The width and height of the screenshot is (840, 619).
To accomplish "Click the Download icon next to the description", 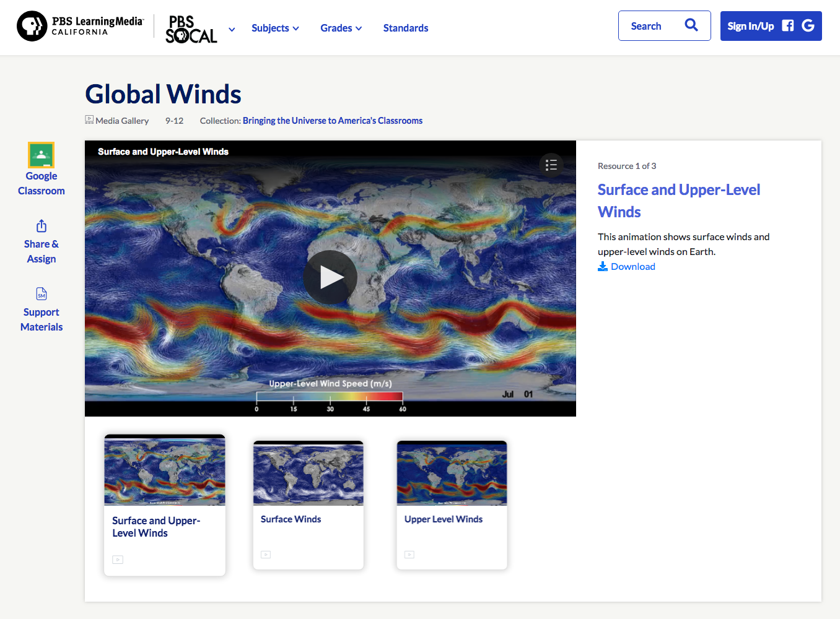I will tap(603, 266).
